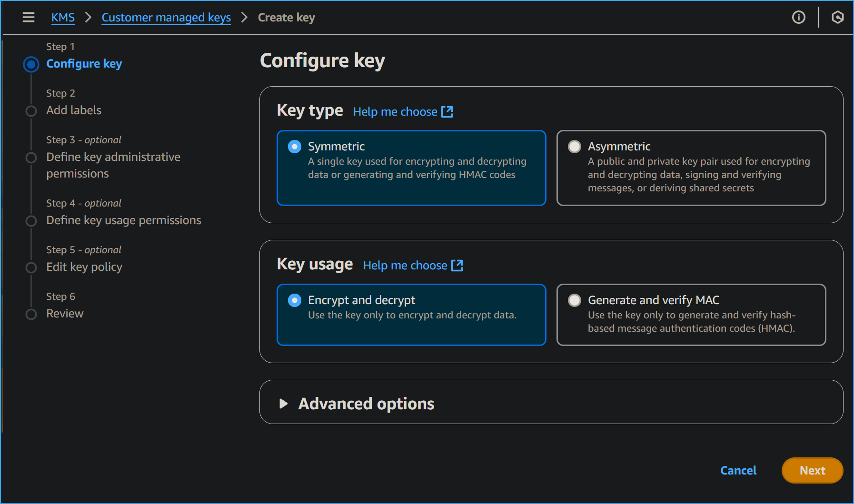The image size is (854, 504).
Task: Select Generate and verify MAC usage
Action: (575, 300)
